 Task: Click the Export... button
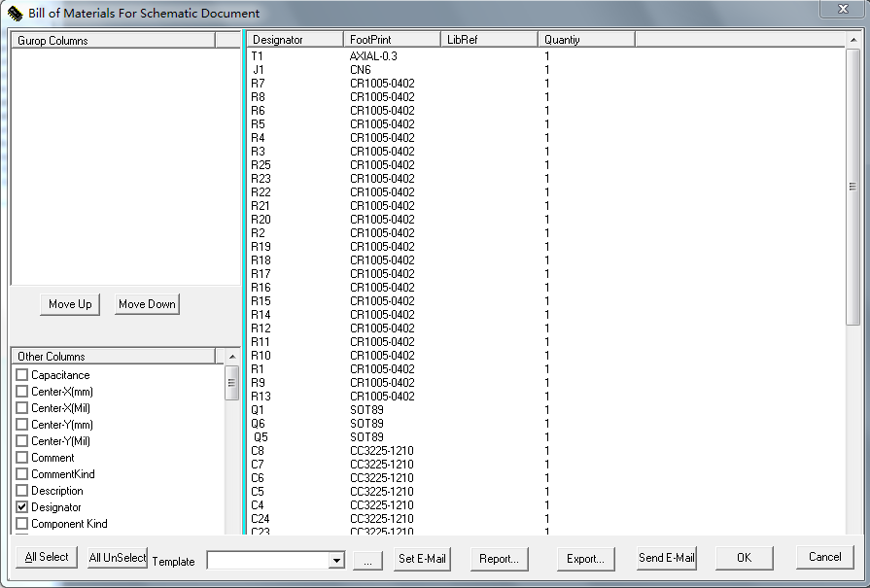(x=586, y=559)
